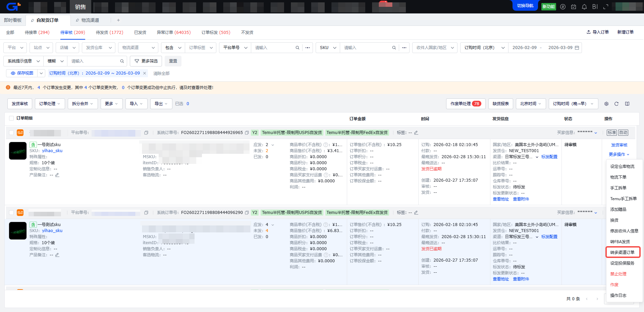Open the calendar task icon in header
Screen dimensions: 644x312
574,7
